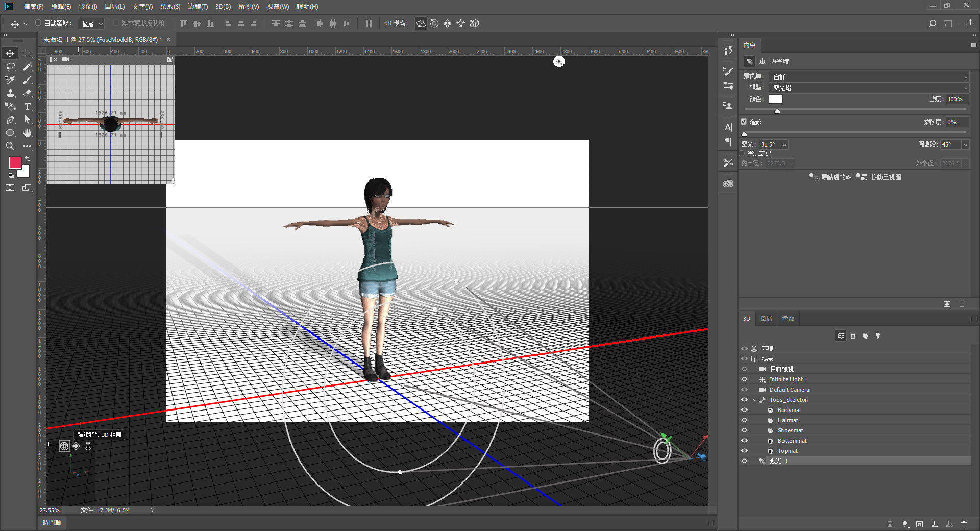
Task: Select the Type tool
Action: tap(28, 107)
